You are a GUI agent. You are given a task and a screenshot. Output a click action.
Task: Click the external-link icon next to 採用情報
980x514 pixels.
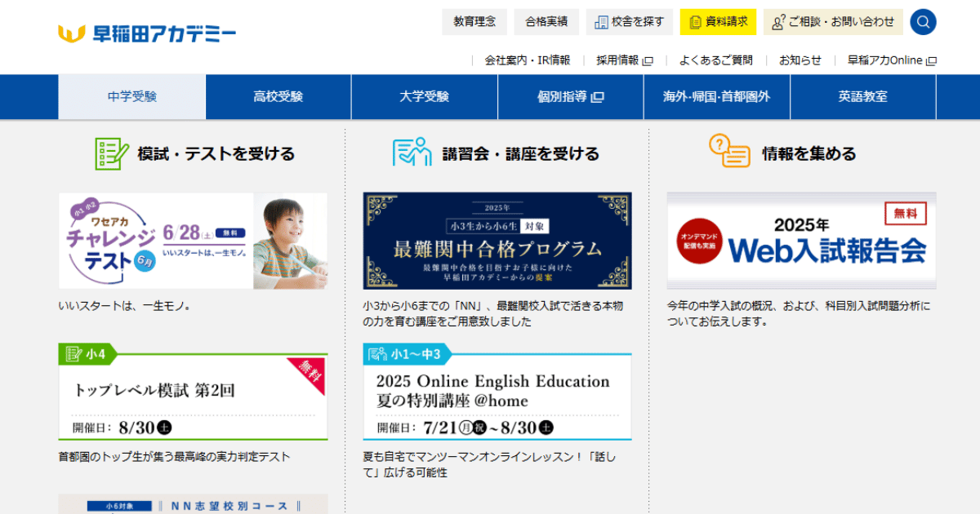click(x=648, y=60)
